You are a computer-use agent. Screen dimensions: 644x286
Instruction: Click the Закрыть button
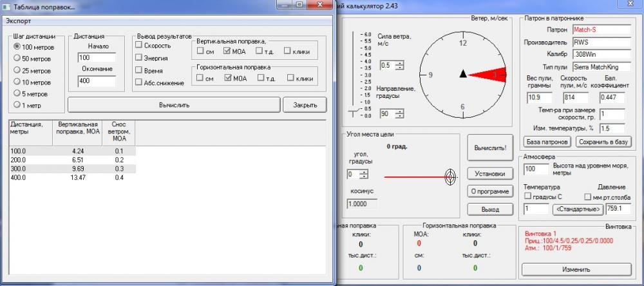305,104
